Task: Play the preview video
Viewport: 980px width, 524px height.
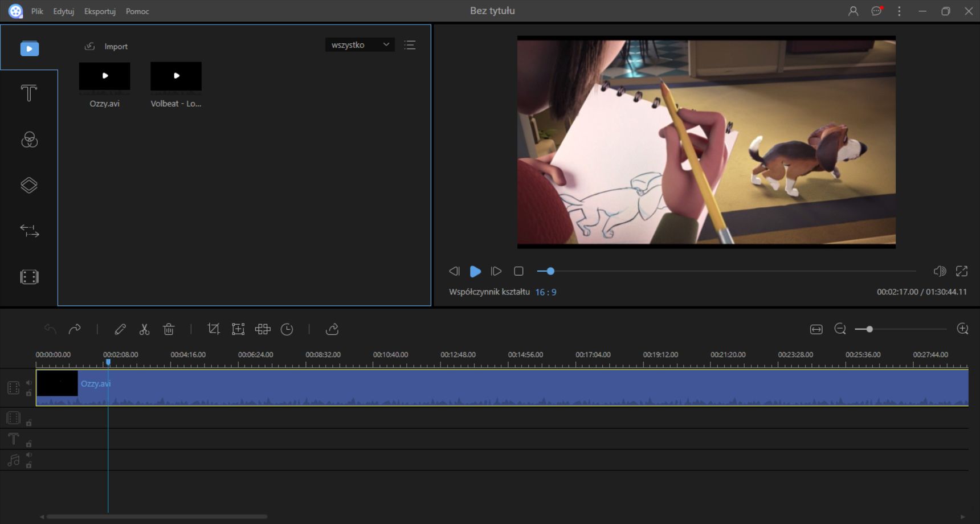Action: (x=475, y=271)
